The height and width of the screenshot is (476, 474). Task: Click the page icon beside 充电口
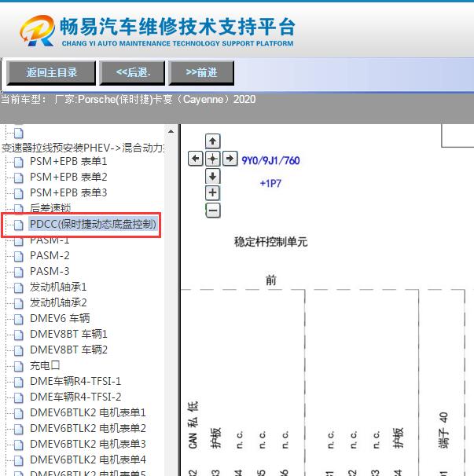pyautogui.click(x=19, y=366)
